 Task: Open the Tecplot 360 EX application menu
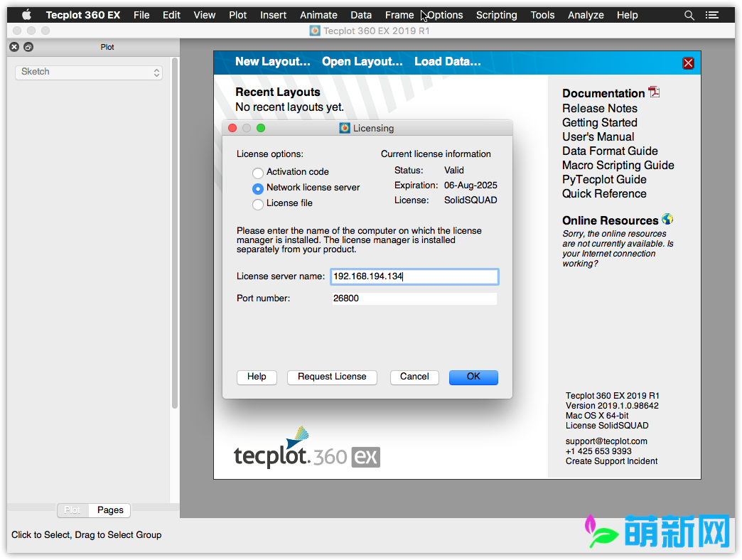pyautogui.click(x=83, y=15)
